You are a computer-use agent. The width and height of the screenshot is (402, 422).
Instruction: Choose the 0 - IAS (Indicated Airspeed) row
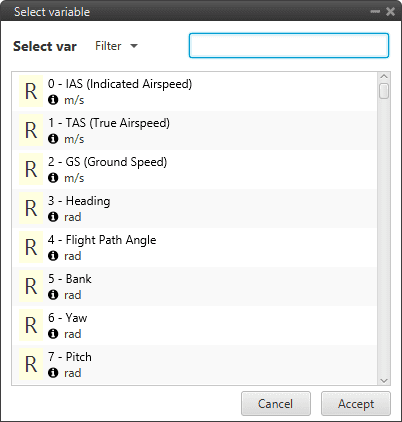pos(195,92)
